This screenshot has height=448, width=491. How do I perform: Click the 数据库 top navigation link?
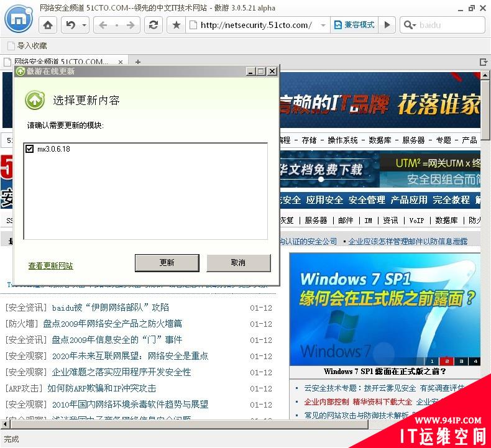click(380, 140)
